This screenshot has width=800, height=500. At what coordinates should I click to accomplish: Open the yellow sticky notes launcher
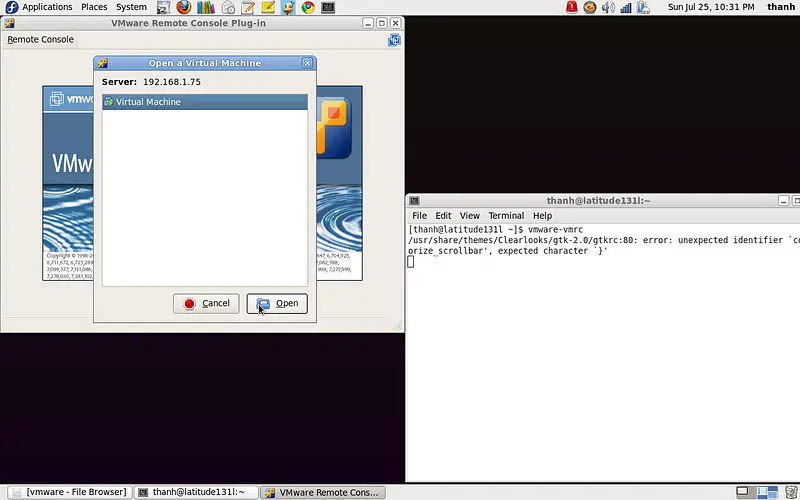click(268, 7)
